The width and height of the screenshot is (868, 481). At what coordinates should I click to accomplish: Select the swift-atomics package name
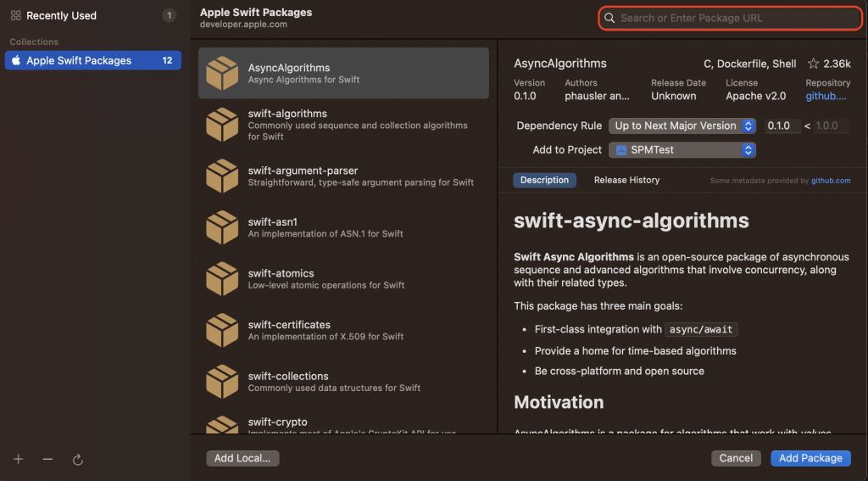coord(281,273)
